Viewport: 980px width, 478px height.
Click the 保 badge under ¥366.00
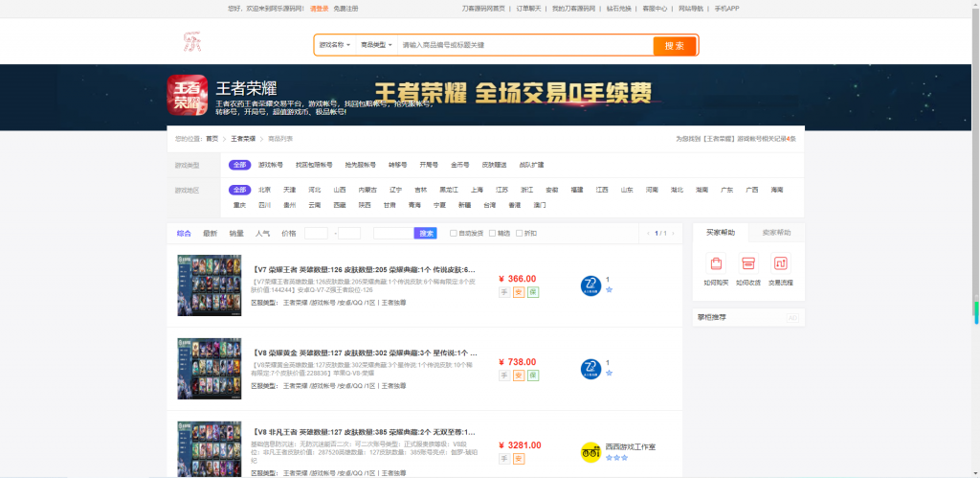tap(533, 292)
